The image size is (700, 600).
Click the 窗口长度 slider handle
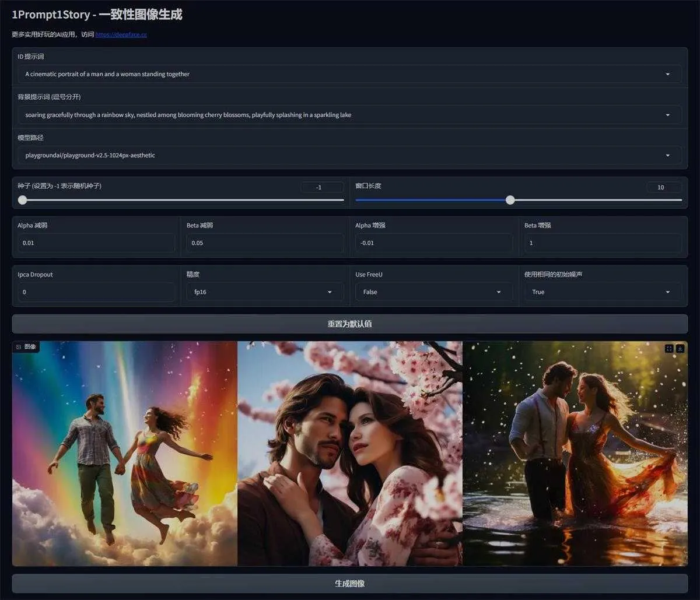point(510,200)
